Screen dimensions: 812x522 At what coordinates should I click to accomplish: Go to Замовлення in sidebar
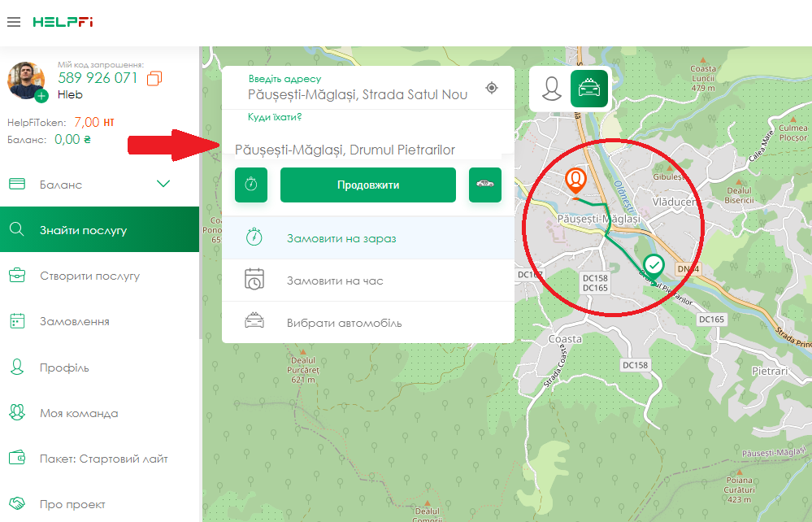tap(74, 321)
